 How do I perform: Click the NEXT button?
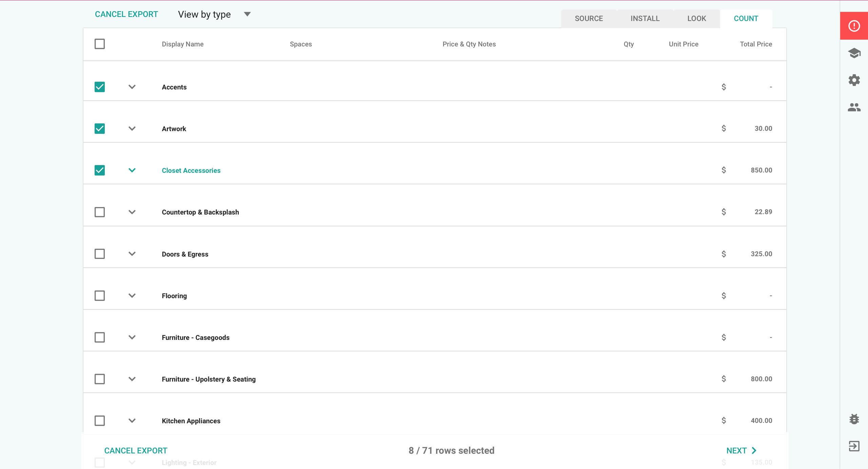pos(736,450)
